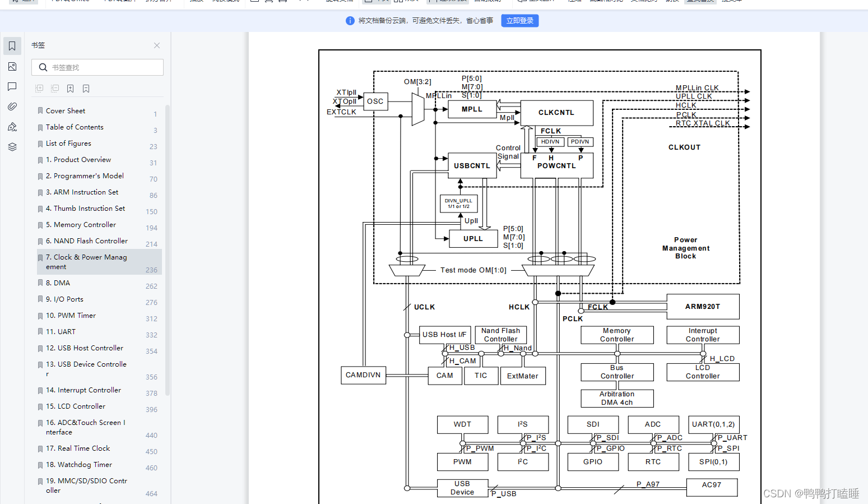Select 5. Memory Controller bookmark
This screenshot has height=504, width=868.
pos(81,225)
